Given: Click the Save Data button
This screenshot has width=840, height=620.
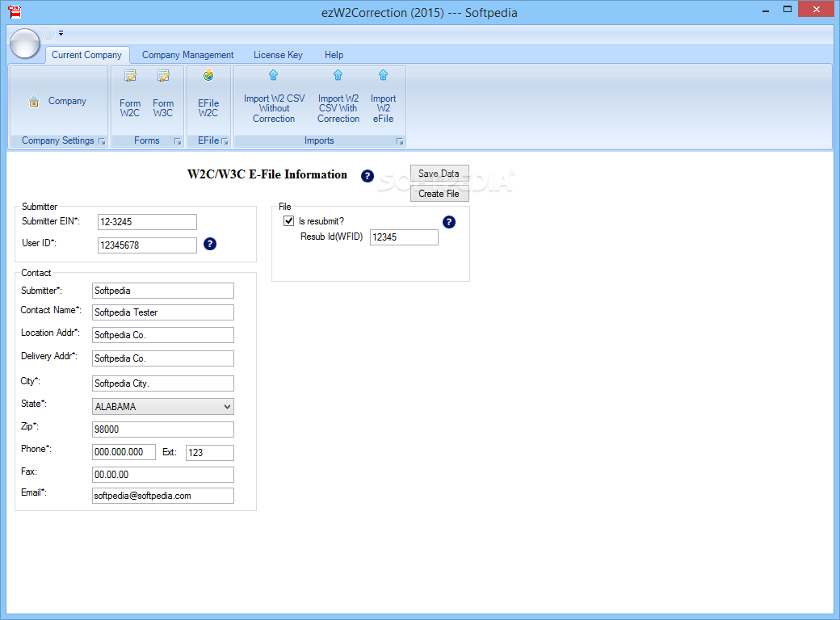Looking at the screenshot, I should pyautogui.click(x=439, y=174).
